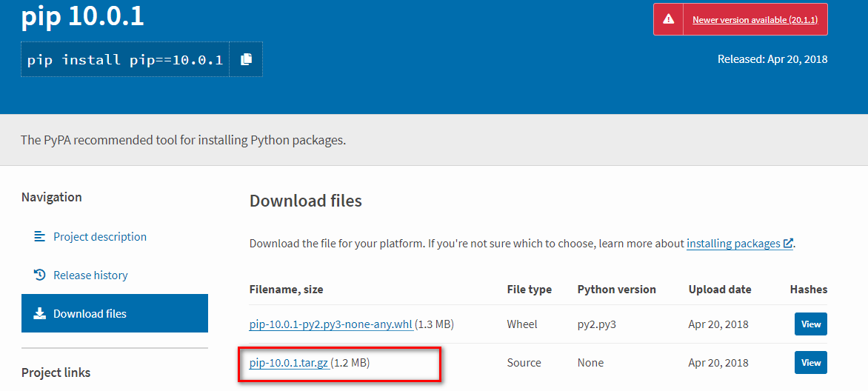Download the pip-10.0.1.tar.gz source file
This screenshot has height=391, width=868.
(x=289, y=364)
